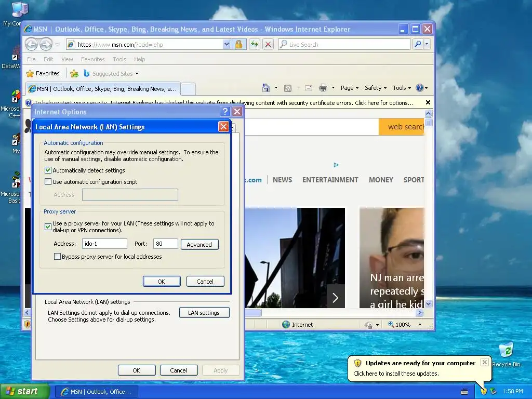Open the View menu

(67, 59)
